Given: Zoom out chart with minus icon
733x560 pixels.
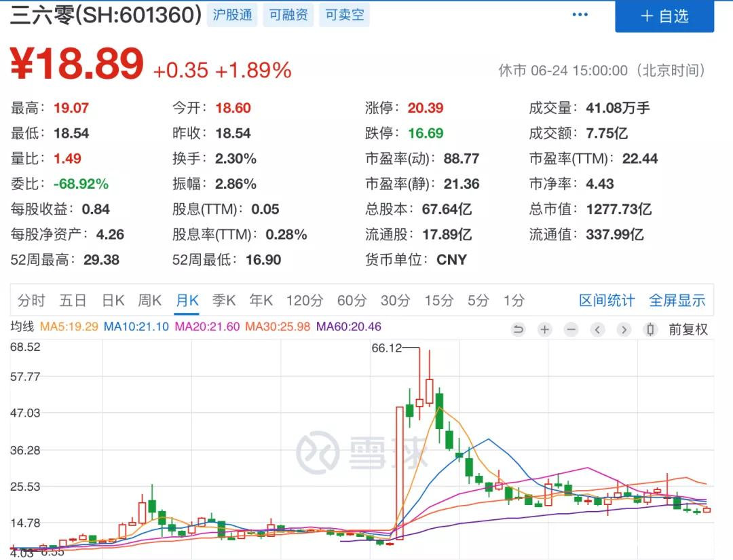Looking at the screenshot, I should point(571,329).
